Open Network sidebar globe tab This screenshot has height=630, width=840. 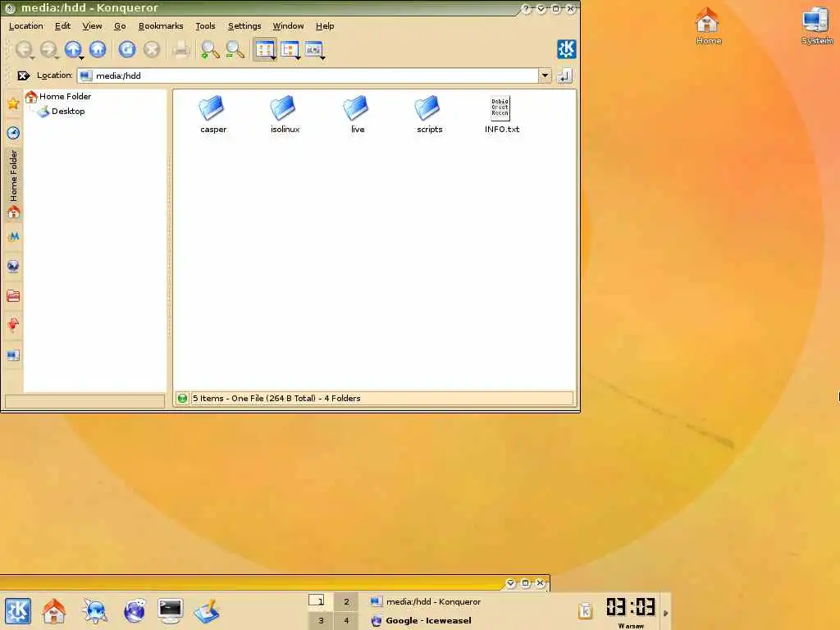pyautogui.click(x=13, y=266)
